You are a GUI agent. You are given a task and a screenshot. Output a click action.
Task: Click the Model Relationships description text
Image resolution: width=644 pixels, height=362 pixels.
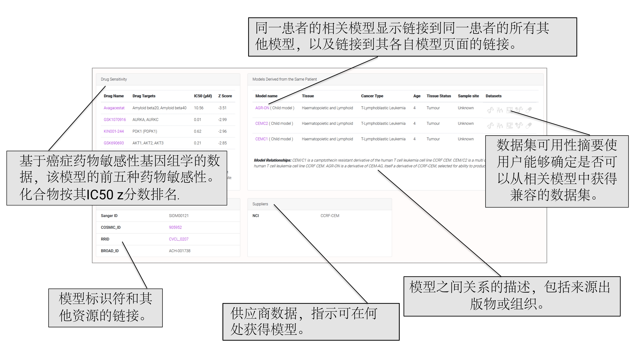pos(369,163)
